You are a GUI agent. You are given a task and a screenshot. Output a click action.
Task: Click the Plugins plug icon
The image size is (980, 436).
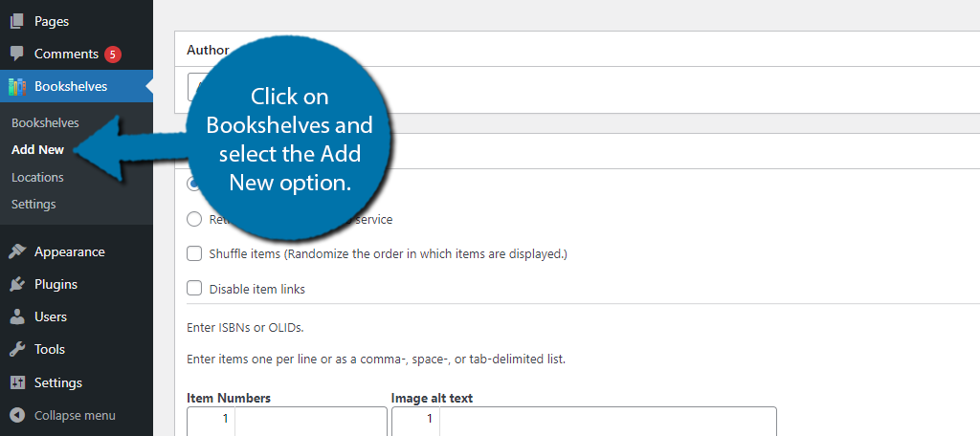(x=17, y=284)
